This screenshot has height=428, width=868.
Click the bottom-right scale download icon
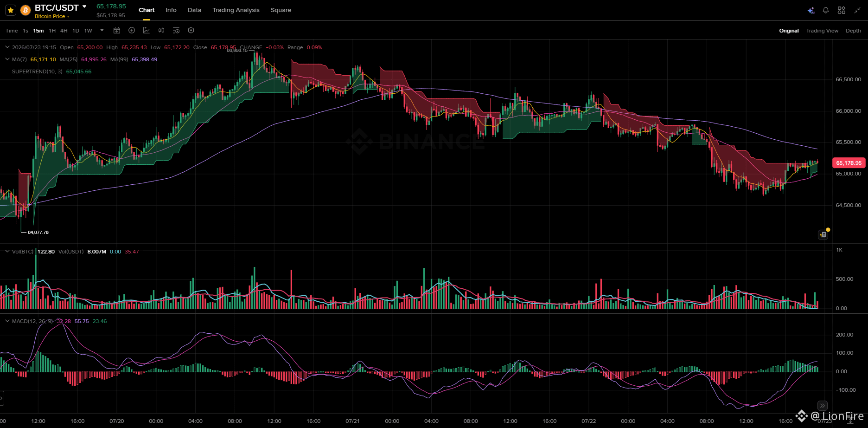point(849,420)
